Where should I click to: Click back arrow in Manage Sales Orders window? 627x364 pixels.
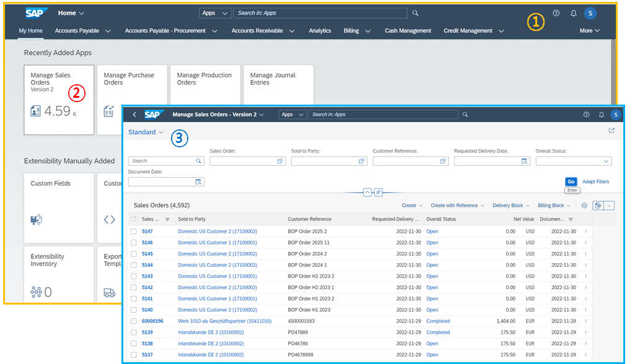(x=134, y=115)
